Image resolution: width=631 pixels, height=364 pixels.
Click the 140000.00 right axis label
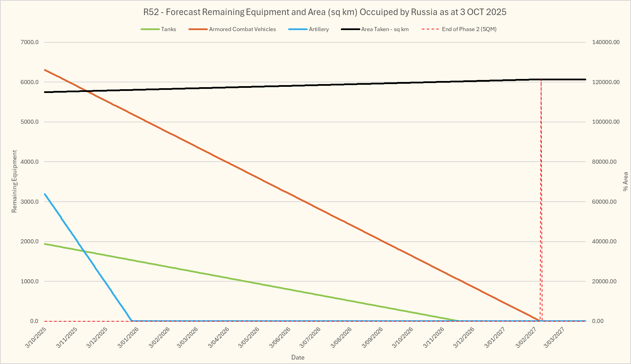tap(605, 42)
